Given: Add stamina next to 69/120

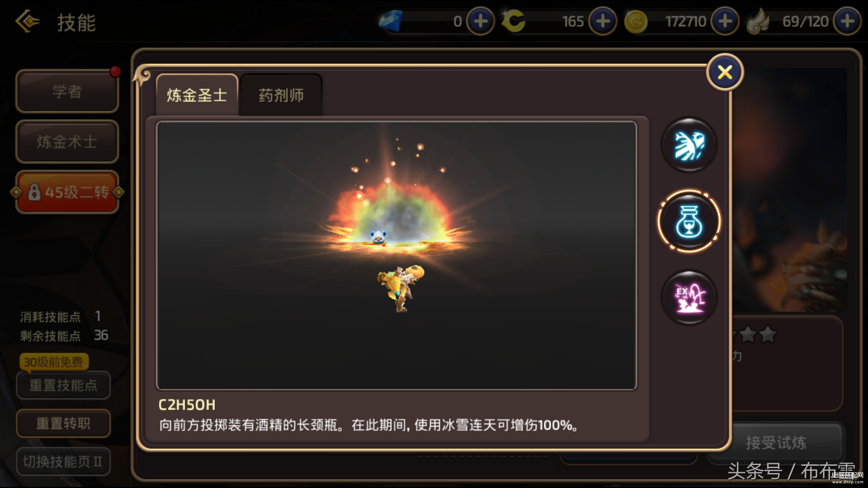Looking at the screenshot, I should click(x=847, y=21).
